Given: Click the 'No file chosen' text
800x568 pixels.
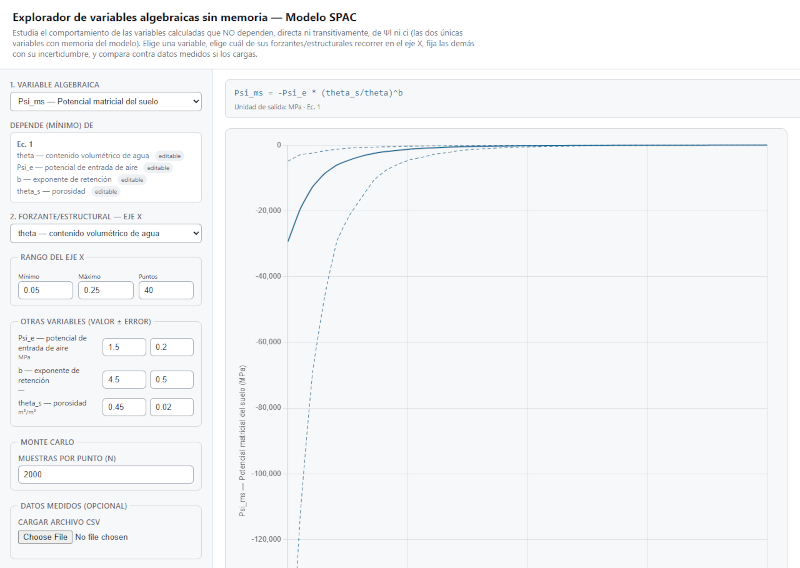Looking at the screenshot, I should 102,537.
